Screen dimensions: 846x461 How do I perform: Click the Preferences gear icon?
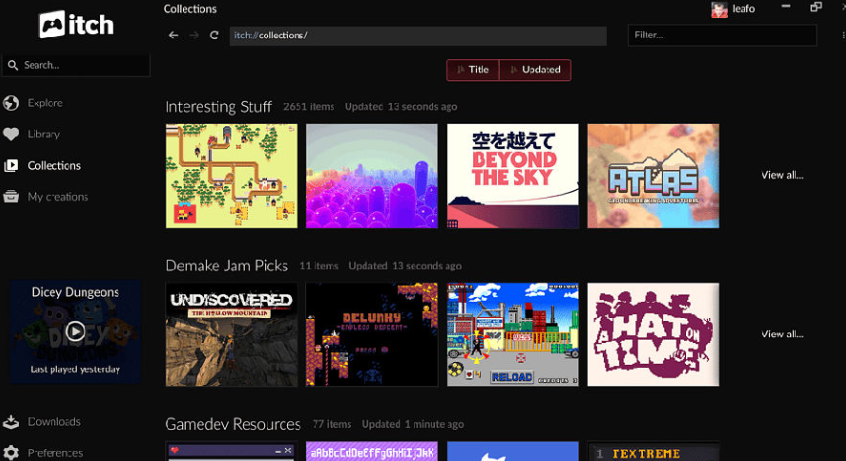click(x=11, y=452)
